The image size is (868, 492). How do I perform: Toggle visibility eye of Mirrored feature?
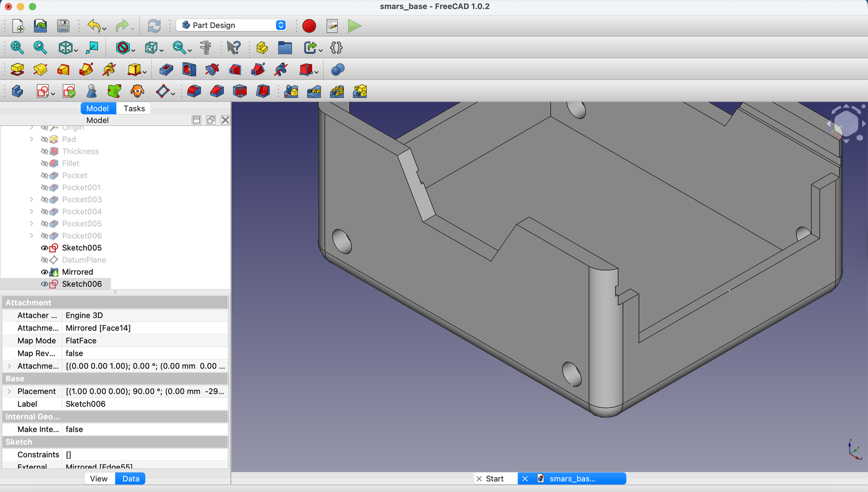pos(44,272)
